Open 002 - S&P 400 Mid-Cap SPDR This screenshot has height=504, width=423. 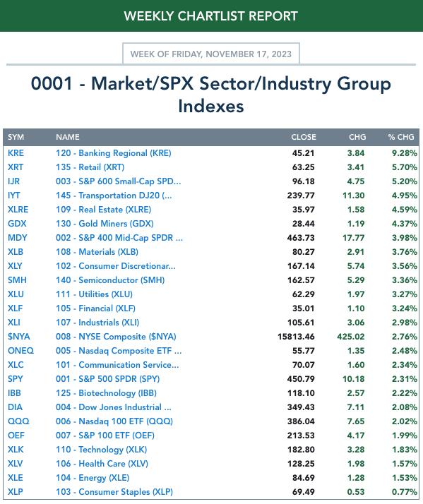[119, 238]
